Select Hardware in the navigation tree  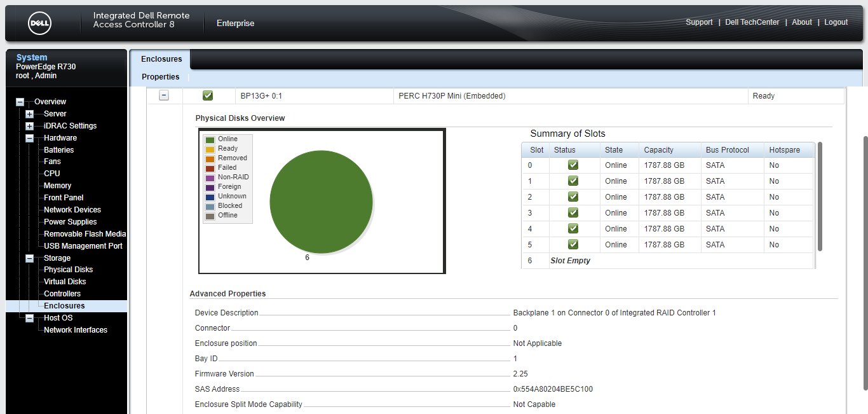[60, 138]
